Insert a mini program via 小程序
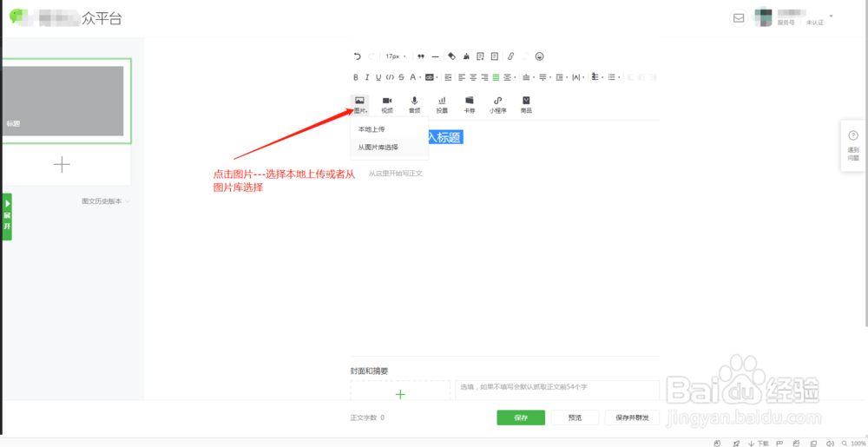This screenshot has height=447, width=868. coord(497,104)
